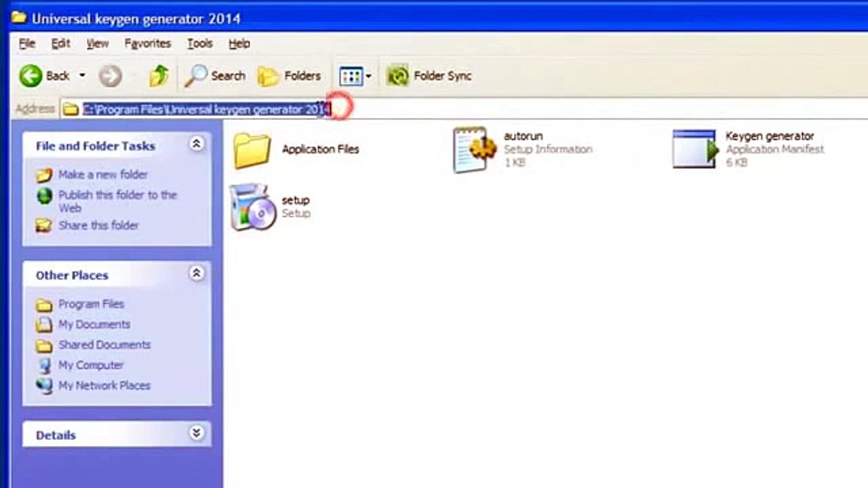Click the green Back arrow icon

click(31, 76)
